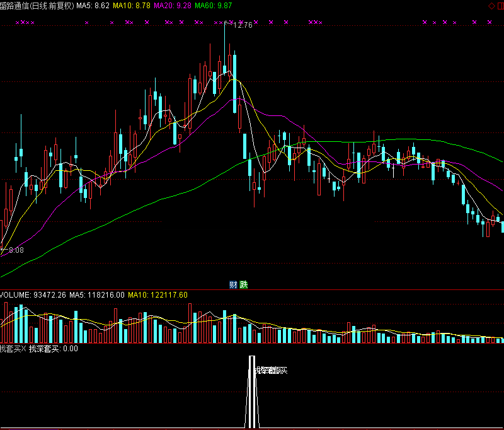Click the blue 财 marker icon
The image size is (504, 430).
point(234,285)
